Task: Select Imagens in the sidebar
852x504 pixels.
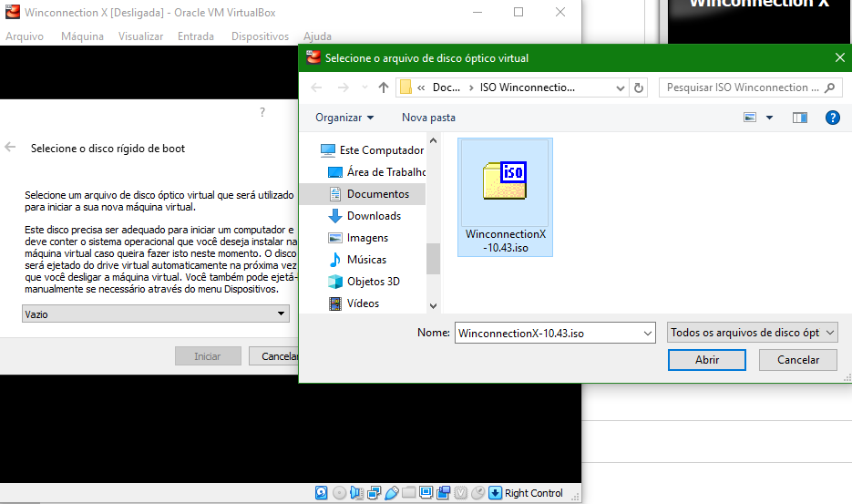Action: coord(359,238)
